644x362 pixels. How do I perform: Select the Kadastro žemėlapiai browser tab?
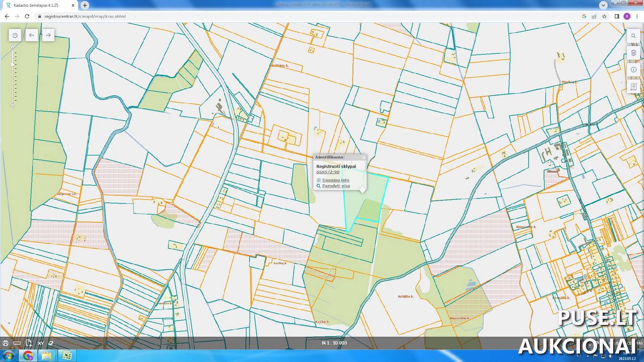[x=40, y=5]
